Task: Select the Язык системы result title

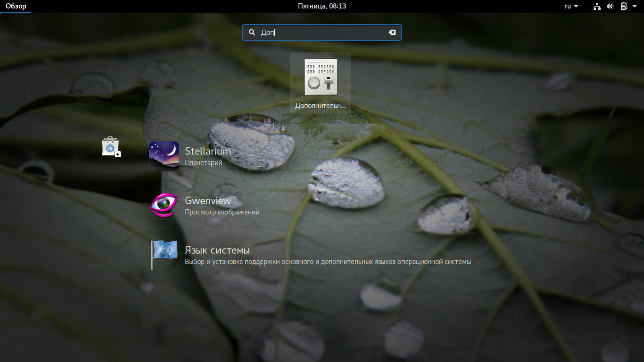Action: pyautogui.click(x=217, y=250)
